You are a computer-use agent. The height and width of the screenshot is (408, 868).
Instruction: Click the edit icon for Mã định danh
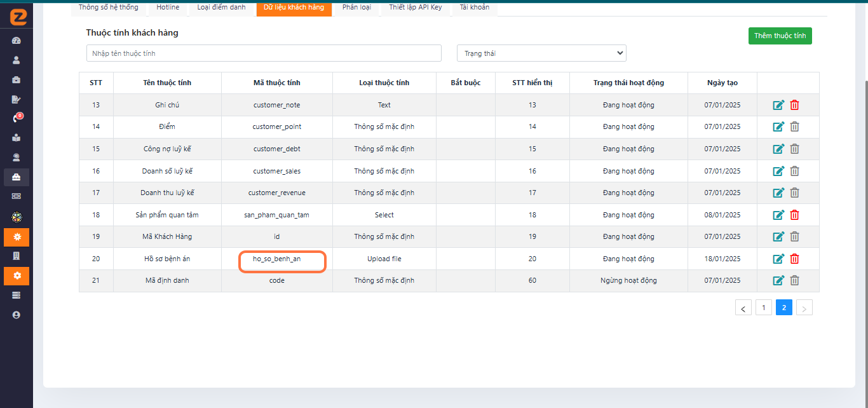(x=778, y=280)
